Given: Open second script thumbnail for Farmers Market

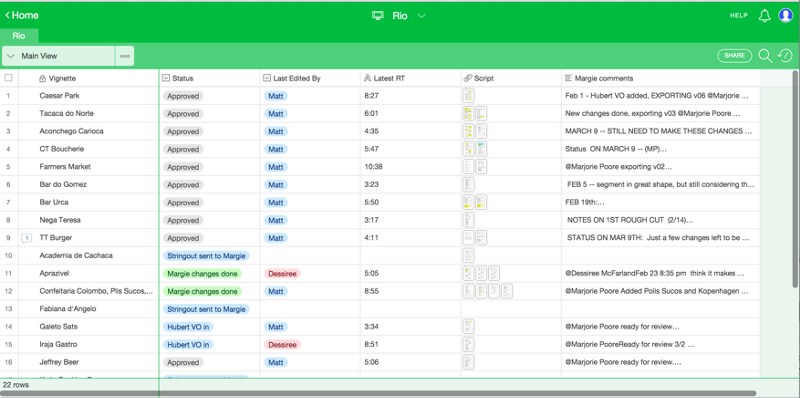Looking at the screenshot, I should 481,167.
